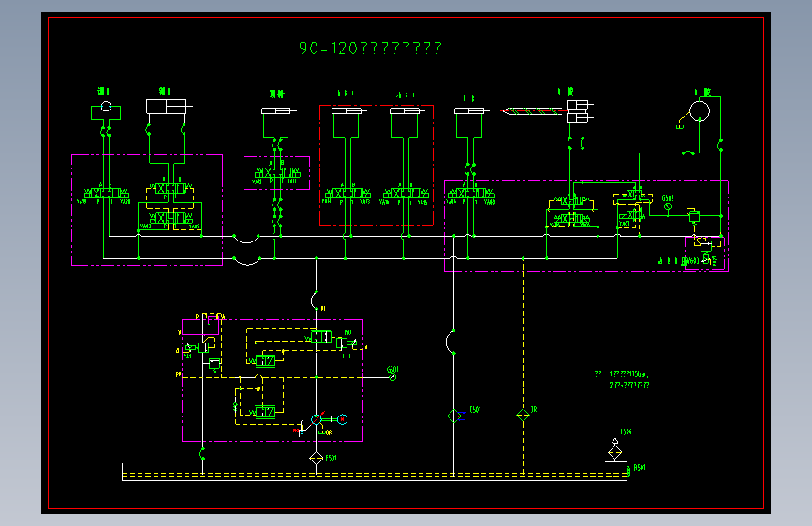Click the tank level indicator beside R501
The height and width of the screenshot is (526, 812).
point(628,471)
